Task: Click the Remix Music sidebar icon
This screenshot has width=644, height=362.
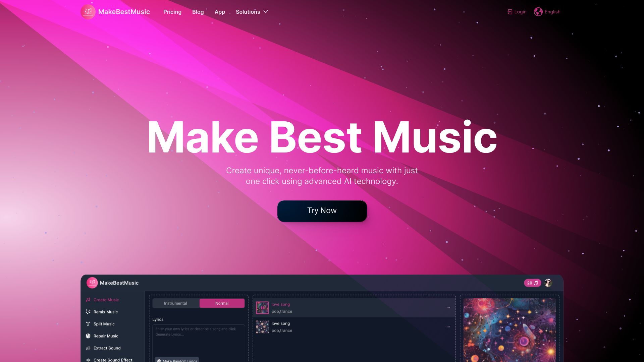Action: [88, 312]
